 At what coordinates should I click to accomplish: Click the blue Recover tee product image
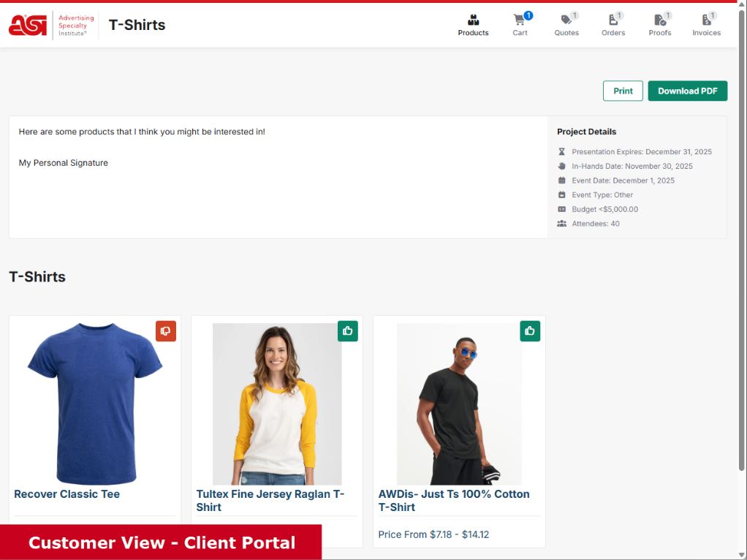94,404
